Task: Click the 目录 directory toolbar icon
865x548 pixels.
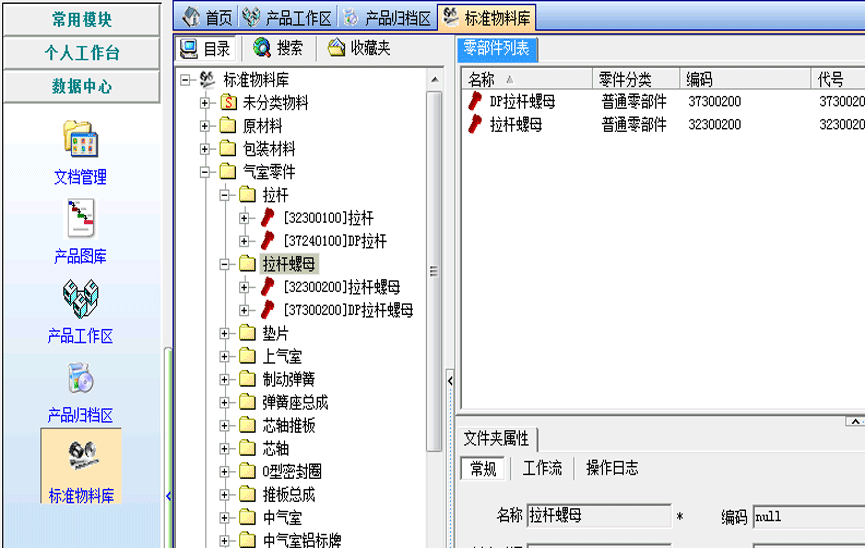Action: (x=188, y=47)
